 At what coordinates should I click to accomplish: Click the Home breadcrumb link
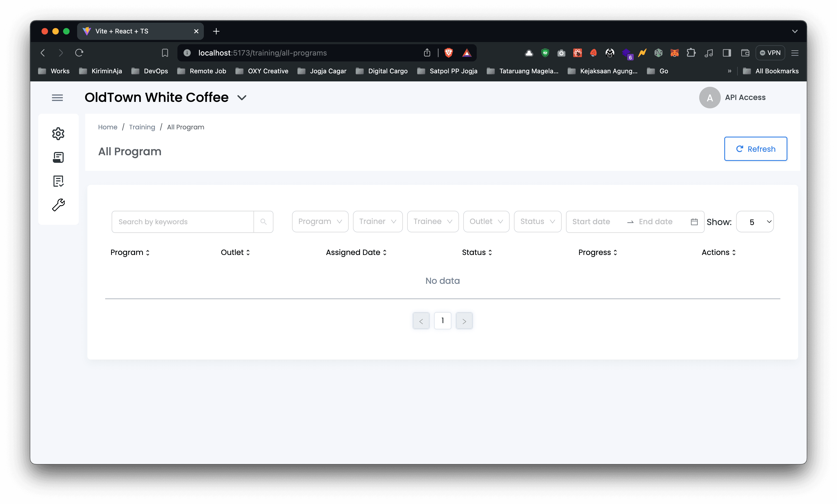pos(108,127)
